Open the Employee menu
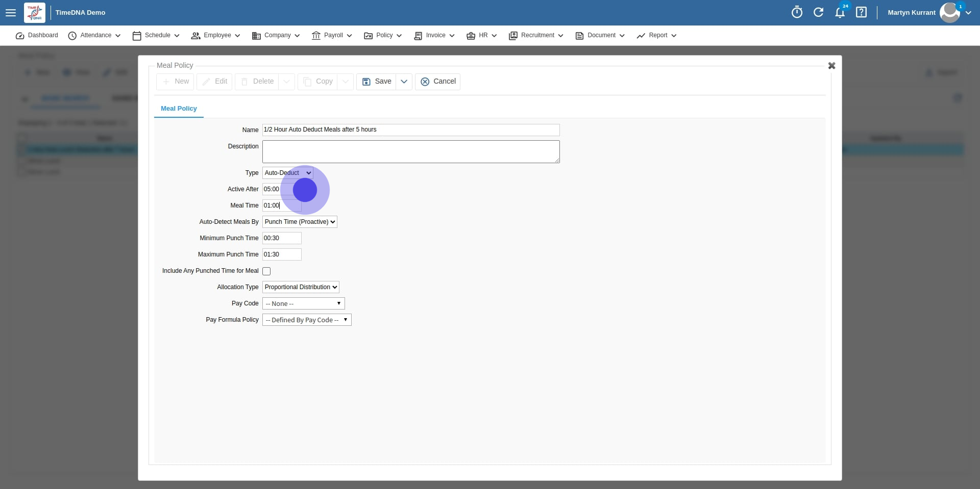980x489 pixels. click(215, 36)
